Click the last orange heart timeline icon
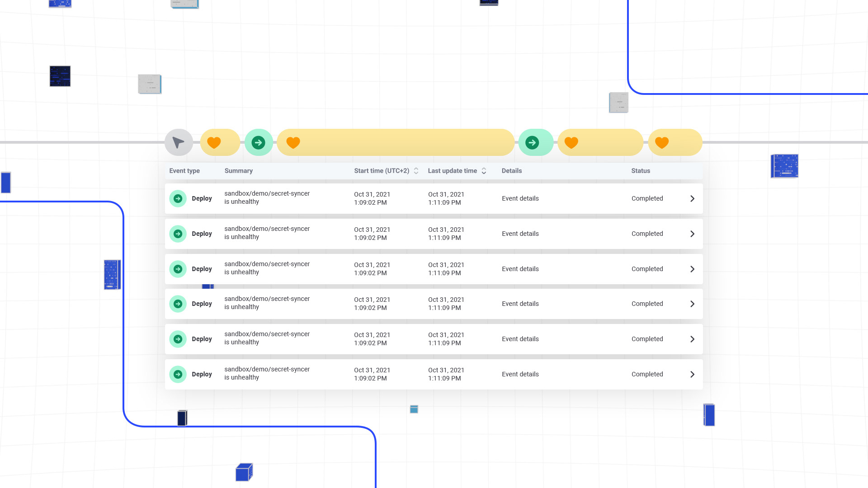Viewport: 868px width, 488px height. [662, 143]
